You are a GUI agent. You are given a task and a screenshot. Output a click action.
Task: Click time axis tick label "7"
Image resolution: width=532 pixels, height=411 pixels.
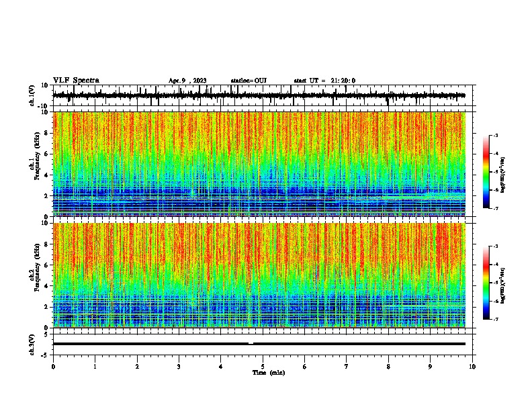(347, 367)
